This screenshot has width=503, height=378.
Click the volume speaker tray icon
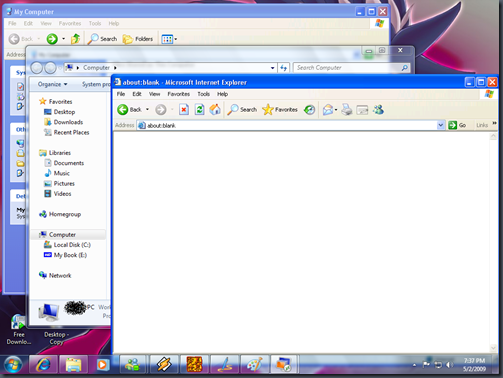(x=449, y=365)
